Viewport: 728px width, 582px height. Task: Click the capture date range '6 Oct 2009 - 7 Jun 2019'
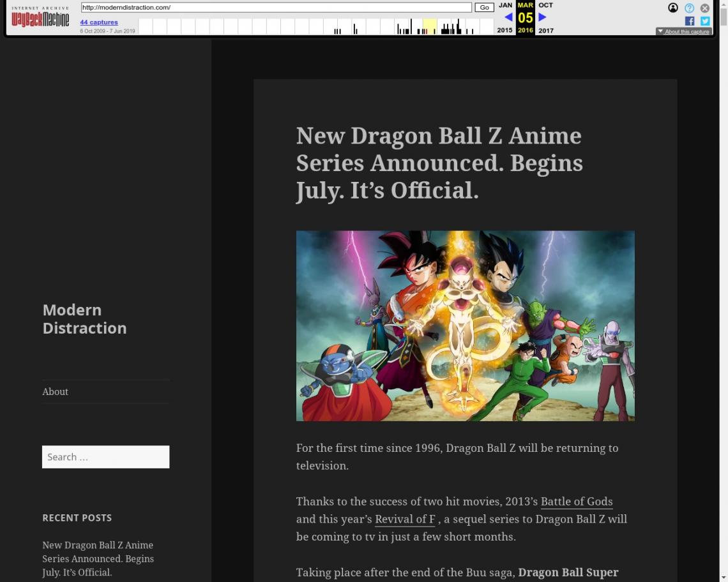(107, 31)
